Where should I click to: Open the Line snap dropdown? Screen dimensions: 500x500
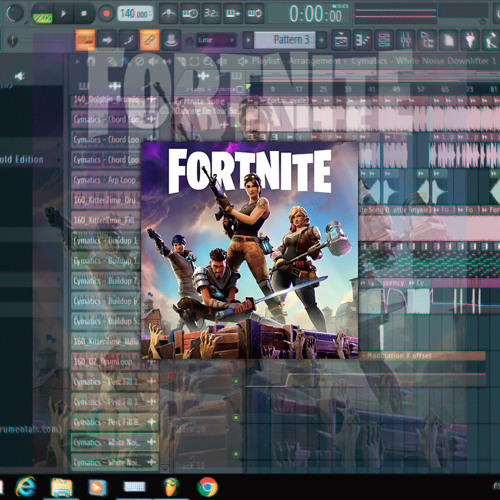point(216,40)
